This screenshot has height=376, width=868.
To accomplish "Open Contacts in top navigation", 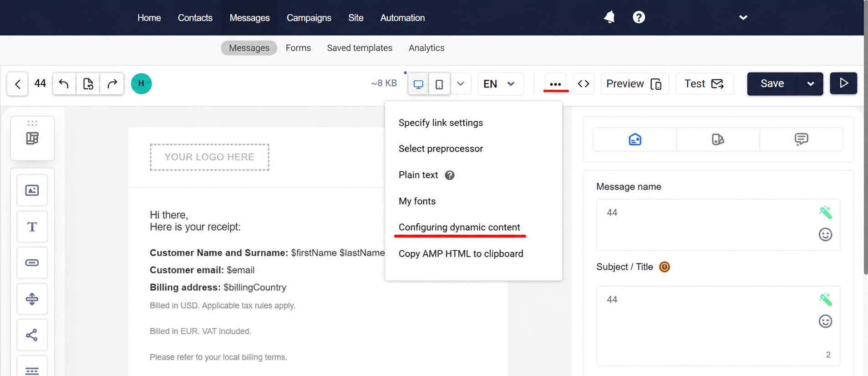I will tap(195, 18).
